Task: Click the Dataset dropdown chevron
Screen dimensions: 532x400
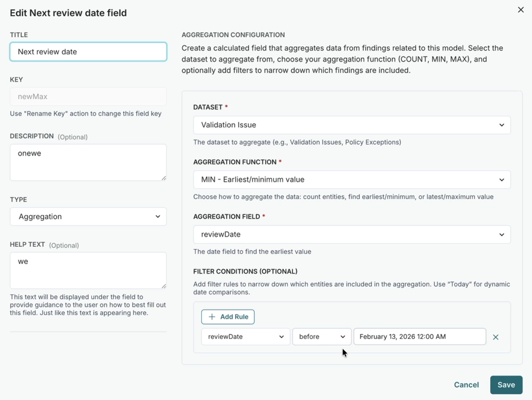Action: click(x=502, y=125)
